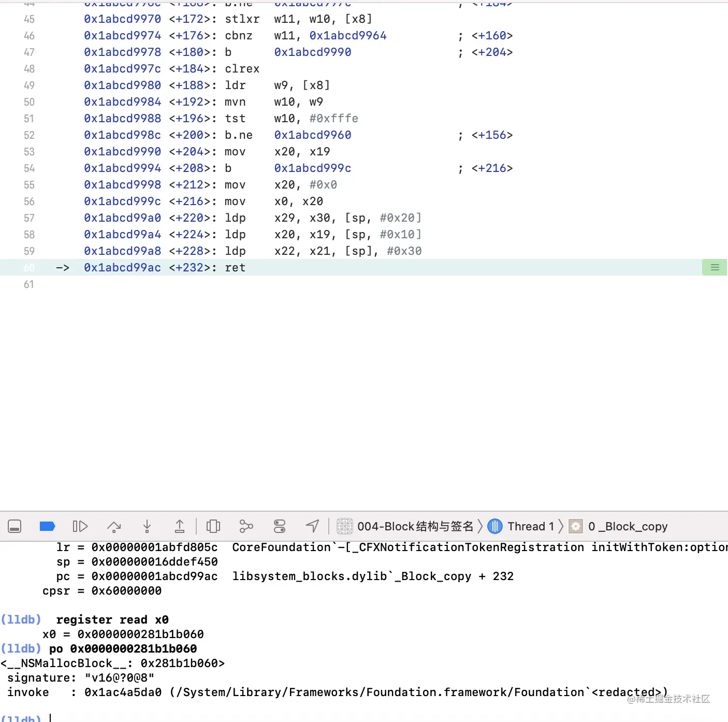Continue program execution
This screenshot has width=728, height=722.
pos(80,526)
